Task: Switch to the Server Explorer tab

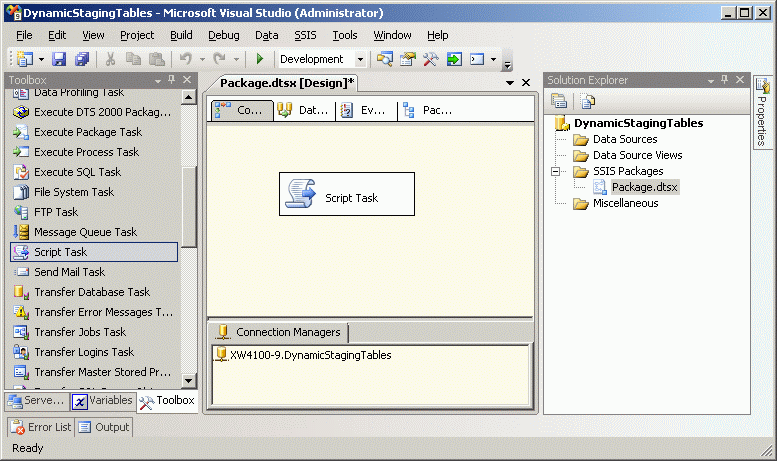Action: coord(36,401)
